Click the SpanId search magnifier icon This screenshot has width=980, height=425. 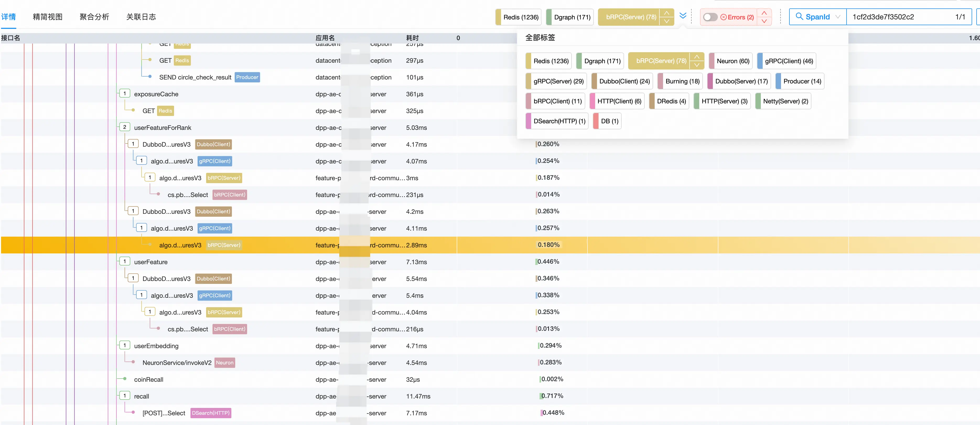[x=799, y=17]
